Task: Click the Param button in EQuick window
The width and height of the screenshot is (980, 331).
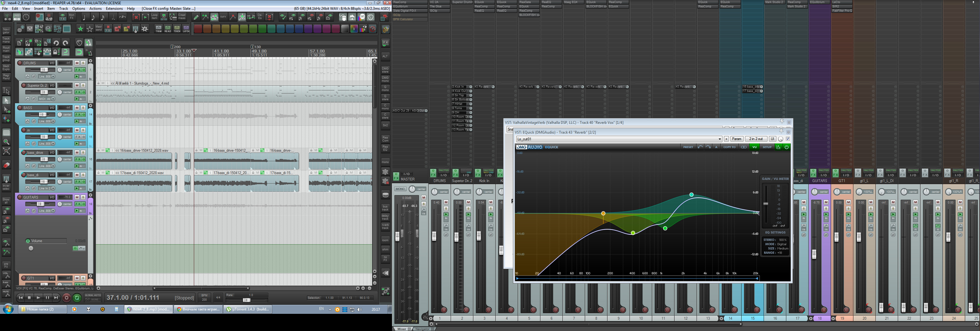Action: pos(737,139)
